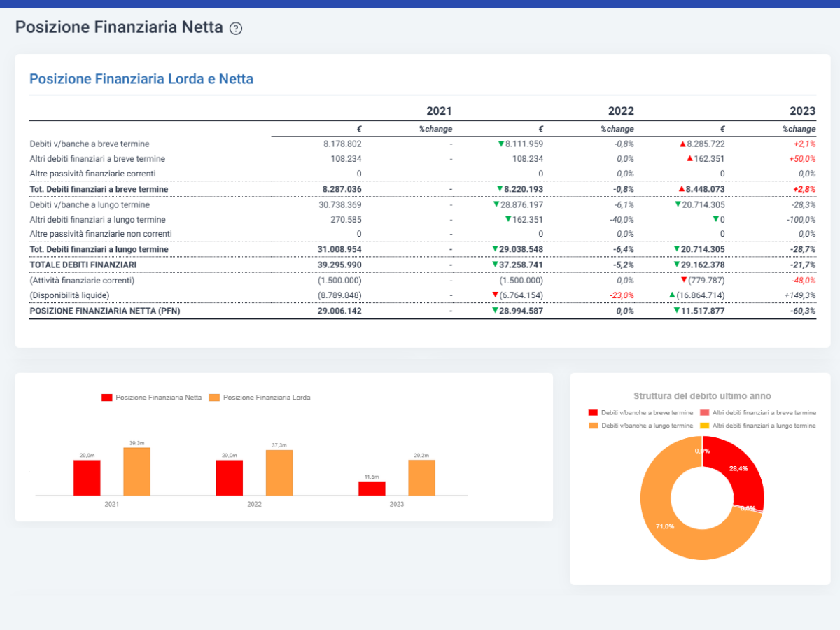Click the PFN value 11.517.877
This screenshot has height=630, width=840.
[703, 311]
